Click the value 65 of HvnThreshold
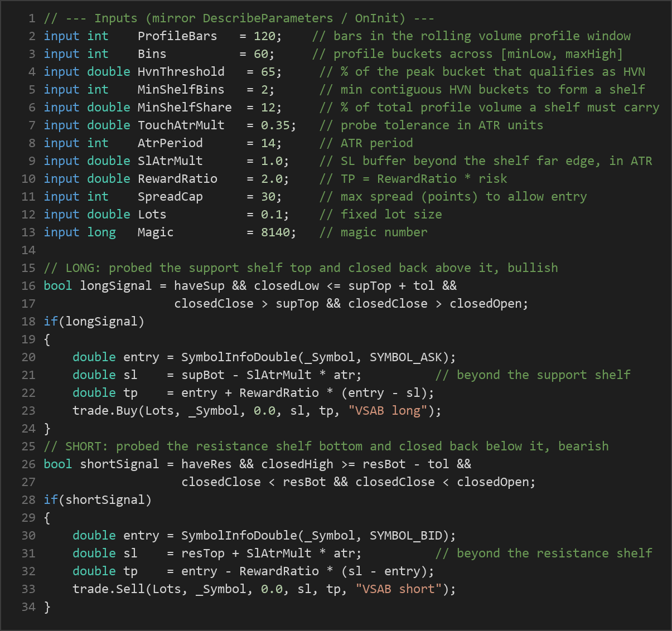 coord(268,72)
